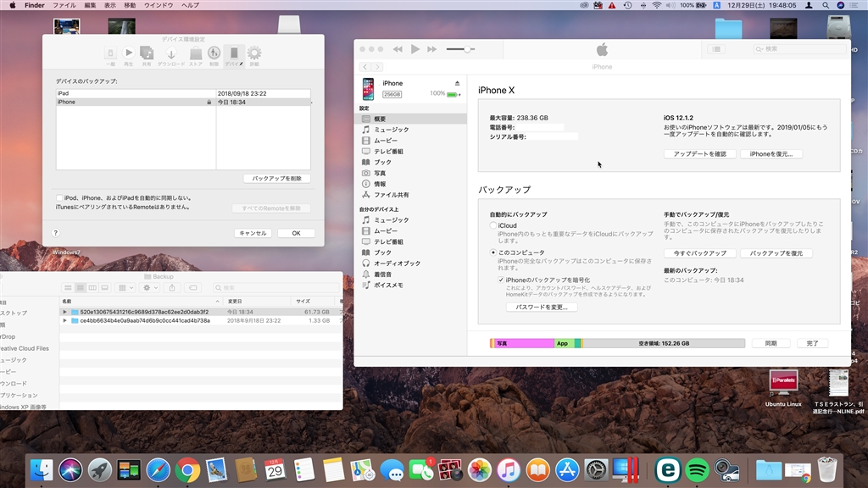The height and width of the screenshot is (488, 868).
Task: Open the ファイル menu in menu bar
Action: click(x=64, y=5)
